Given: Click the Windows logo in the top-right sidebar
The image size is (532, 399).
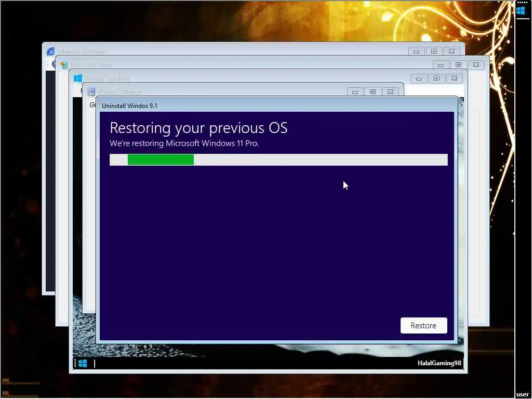Looking at the screenshot, I should [x=521, y=10].
